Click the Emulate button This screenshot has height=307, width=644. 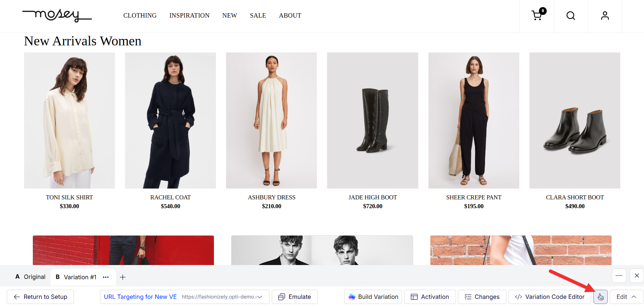[x=295, y=297]
